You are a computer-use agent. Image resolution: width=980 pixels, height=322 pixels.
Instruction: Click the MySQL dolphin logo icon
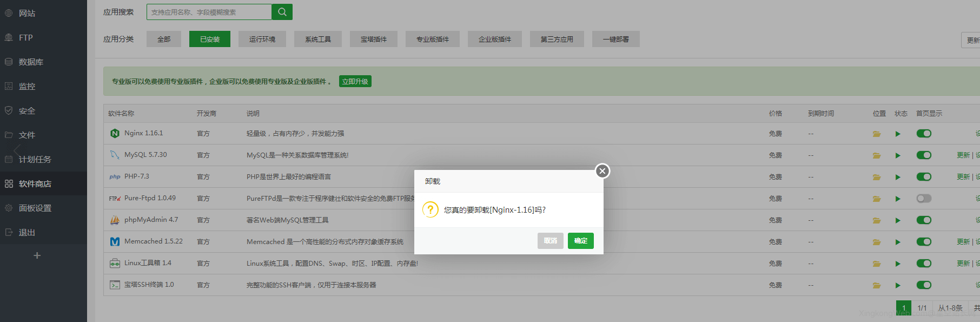coord(115,155)
